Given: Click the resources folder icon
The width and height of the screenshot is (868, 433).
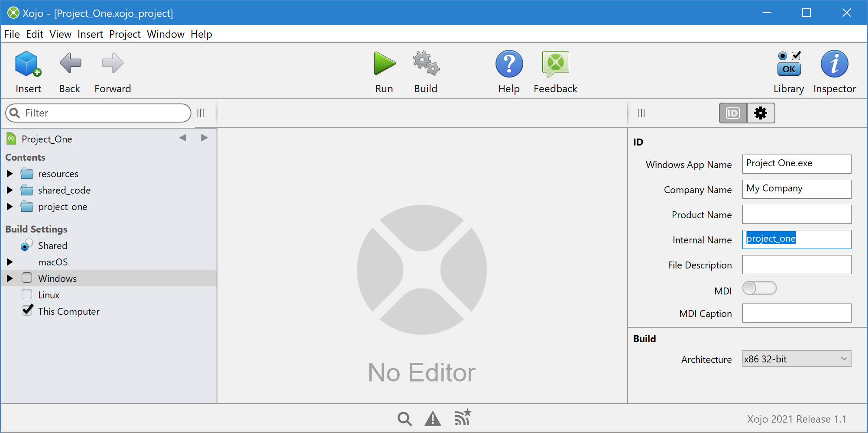Looking at the screenshot, I should [27, 174].
